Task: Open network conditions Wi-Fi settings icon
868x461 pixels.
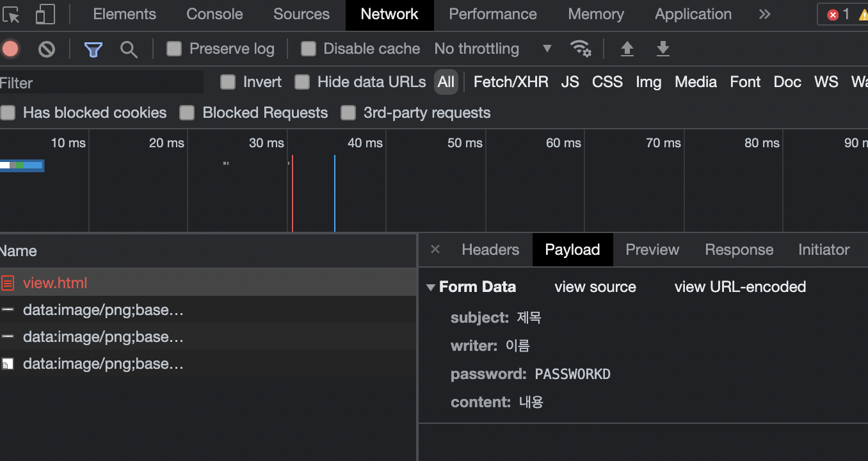Action: pyautogui.click(x=581, y=49)
